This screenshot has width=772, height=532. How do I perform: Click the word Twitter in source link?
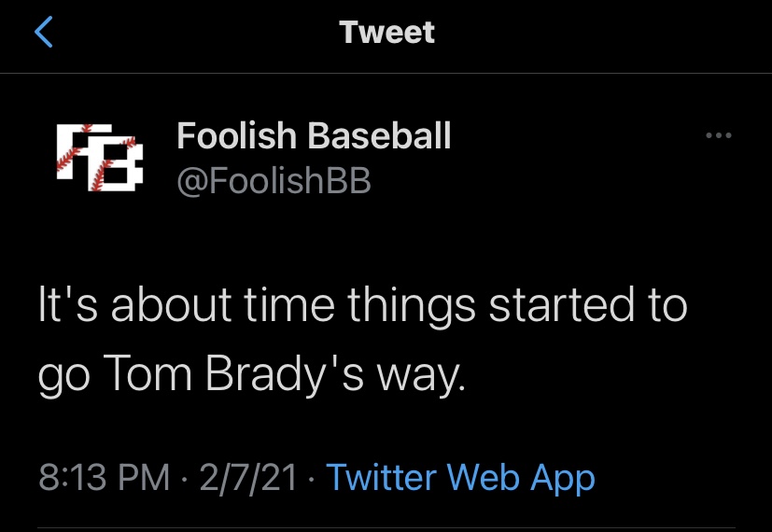[x=381, y=477]
